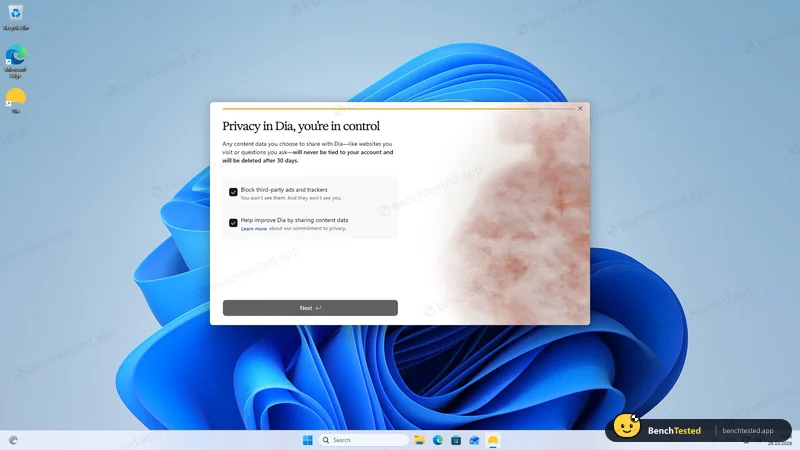Viewport: 800px width, 450px height.
Task: Open Microsoft Store from taskbar
Action: tap(456, 440)
